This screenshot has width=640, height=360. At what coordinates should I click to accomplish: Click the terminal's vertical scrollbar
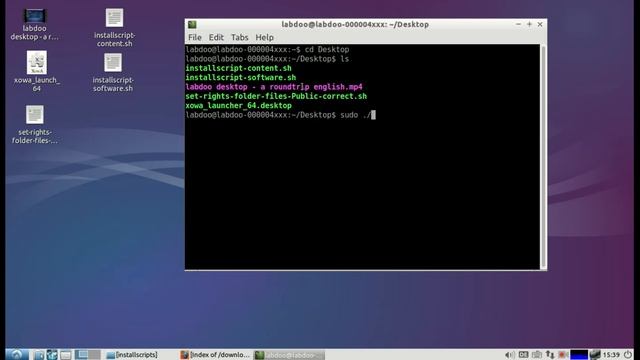tap(544, 157)
